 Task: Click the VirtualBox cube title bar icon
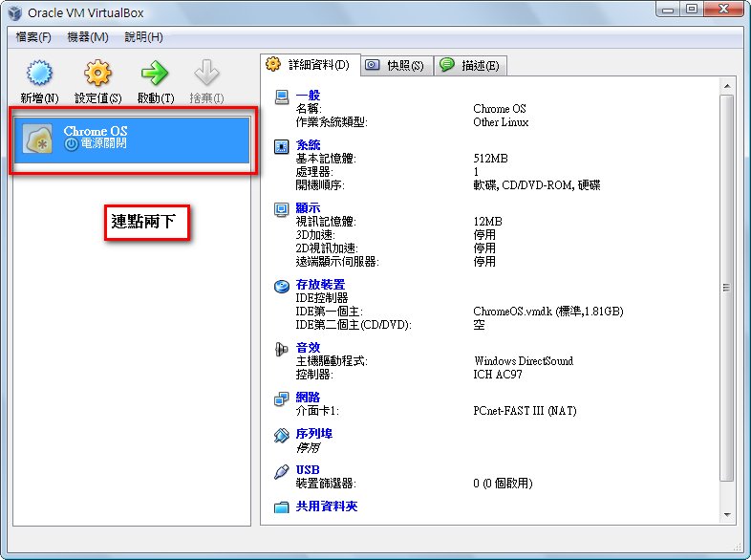point(15,13)
